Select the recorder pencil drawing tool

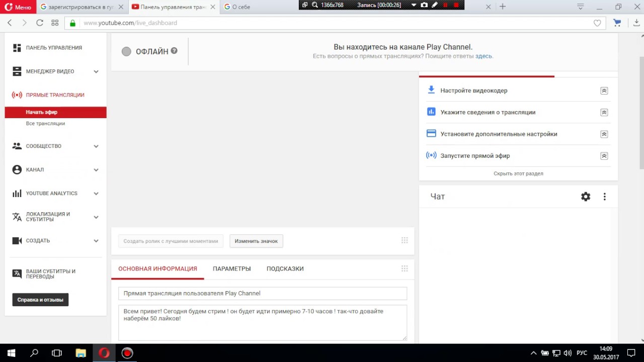pos(435,5)
